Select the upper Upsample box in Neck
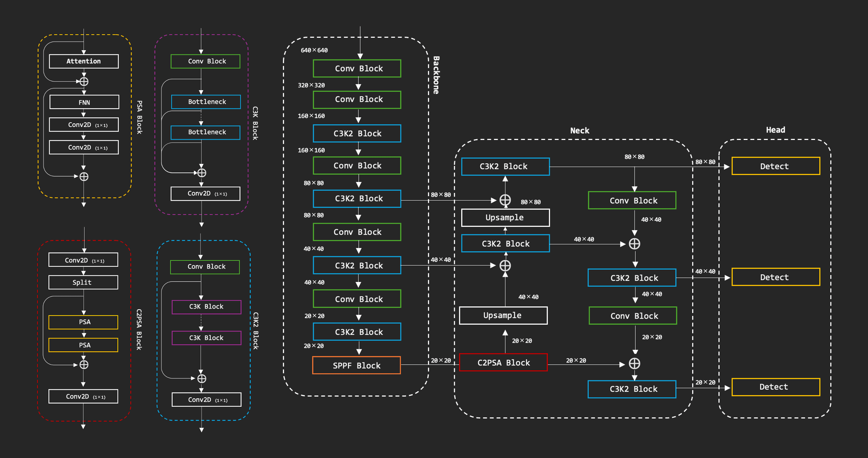The height and width of the screenshot is (458, 868). pos(505,218)
